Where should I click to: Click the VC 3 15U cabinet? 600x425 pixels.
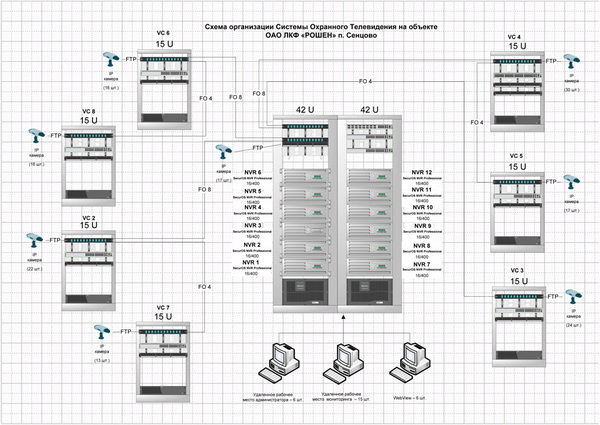point(516,324)
